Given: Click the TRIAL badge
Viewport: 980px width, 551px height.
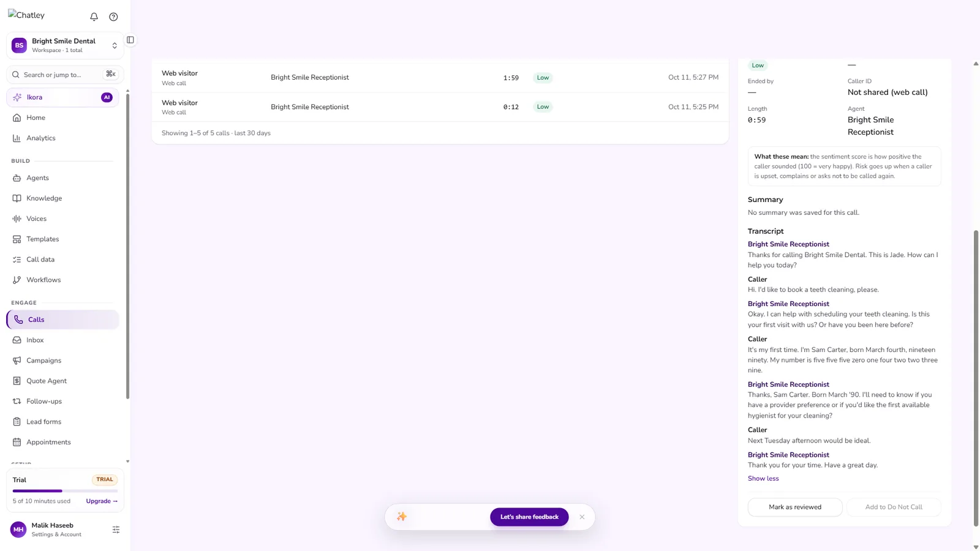Looking at the screenshot, I should pos(105,480).
